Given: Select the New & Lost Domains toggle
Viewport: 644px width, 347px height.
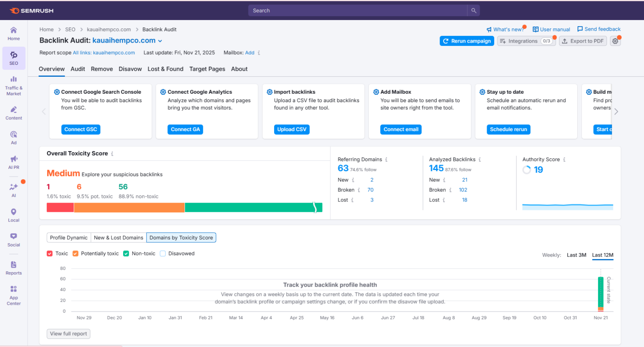Looking at the screenshot, I should [x=119, y=238].
